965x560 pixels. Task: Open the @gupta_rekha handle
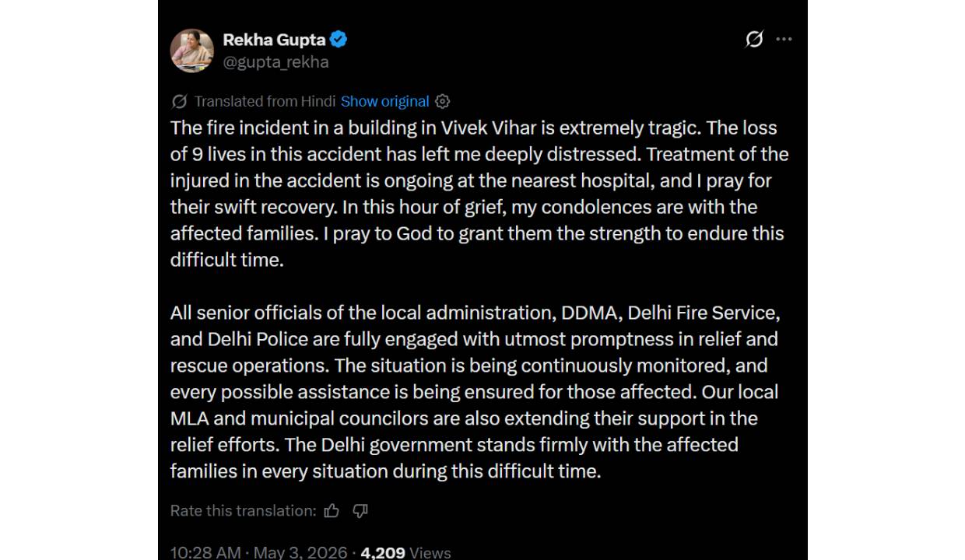(x=275, y=62)
